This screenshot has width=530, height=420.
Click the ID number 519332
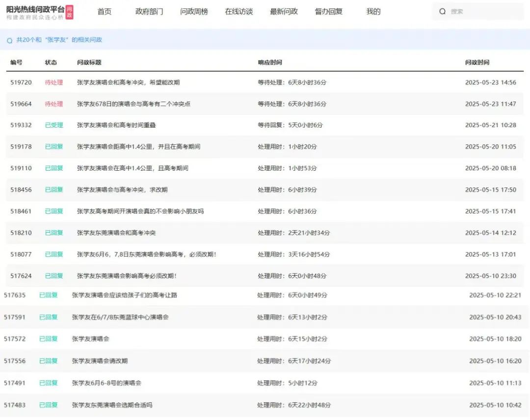[21, 125]
